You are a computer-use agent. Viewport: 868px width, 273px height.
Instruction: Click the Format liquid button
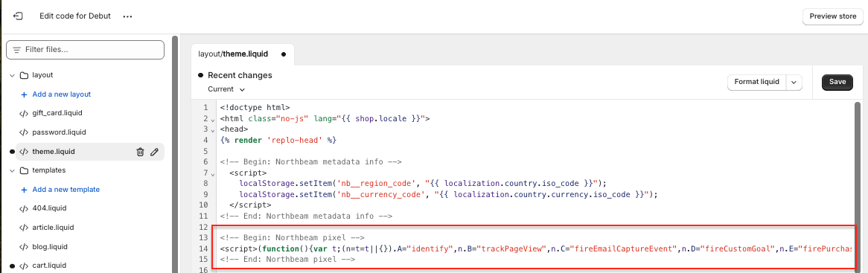click(x=757, y=82)
